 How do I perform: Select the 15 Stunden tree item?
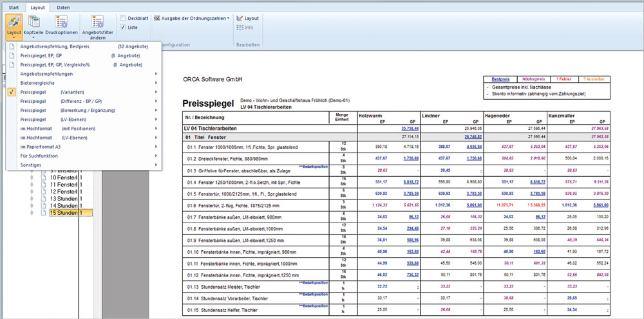click(x=63, y=212)
